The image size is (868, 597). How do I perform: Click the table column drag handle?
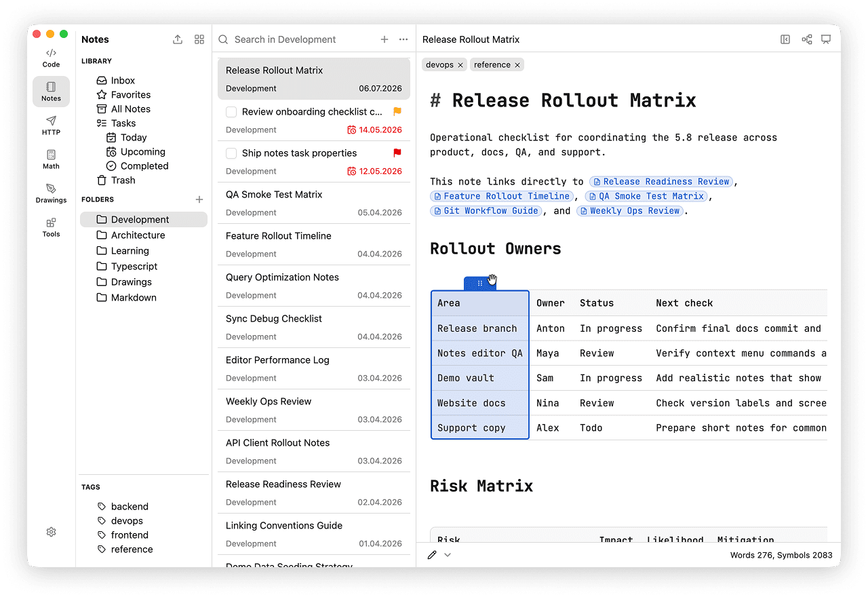point(480,284)
